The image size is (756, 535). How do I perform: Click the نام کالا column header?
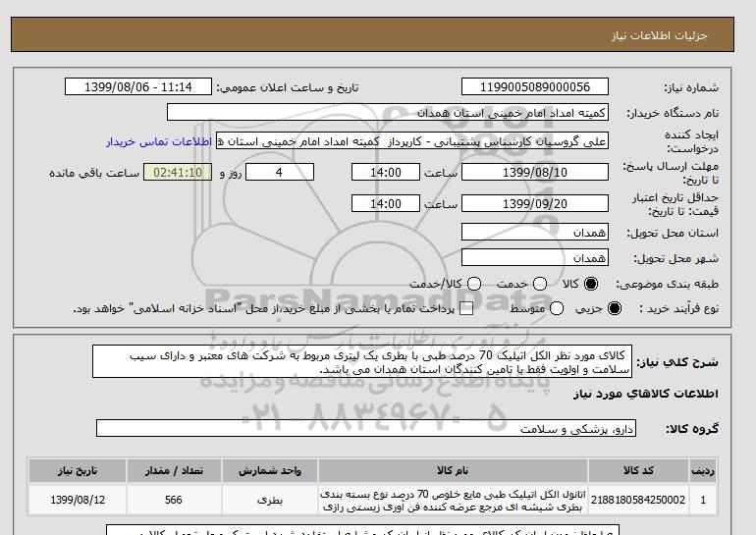coord(453,470)
